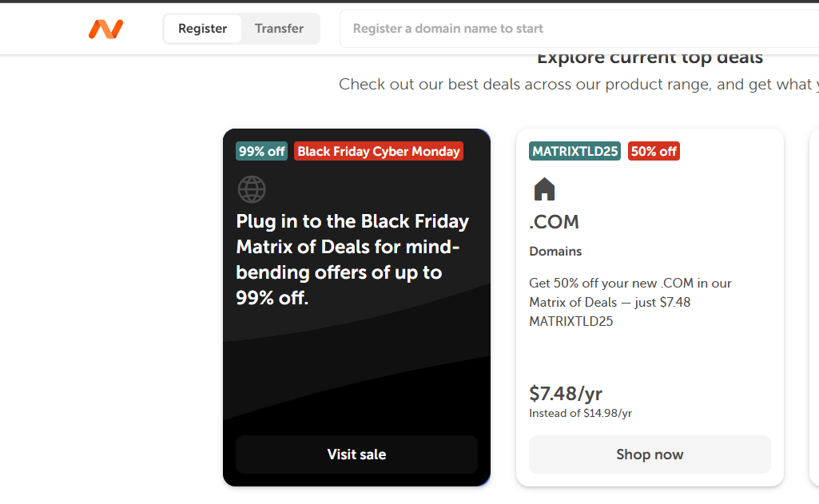Switch to the Transfer option
Screen dimensions: 819x504
click(279, 29)
